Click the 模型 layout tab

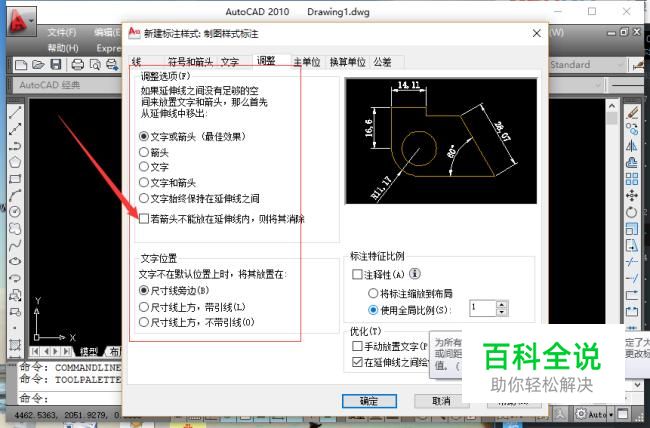88,352
